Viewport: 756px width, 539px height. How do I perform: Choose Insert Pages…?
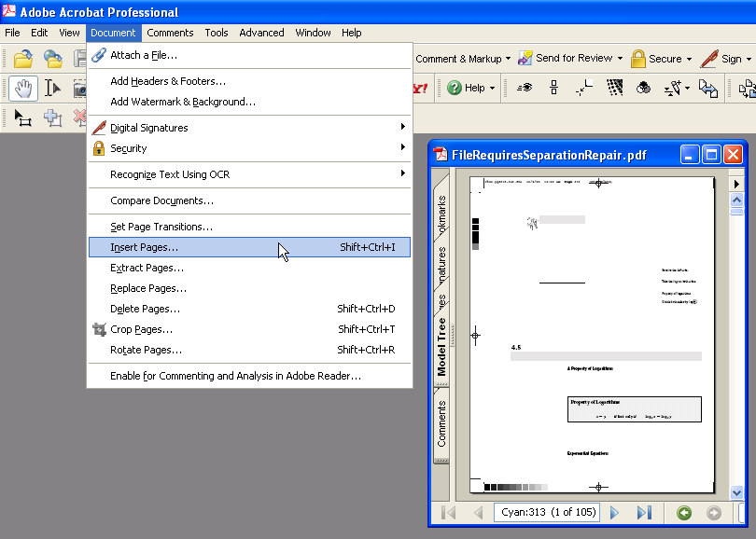coord(250,247)
